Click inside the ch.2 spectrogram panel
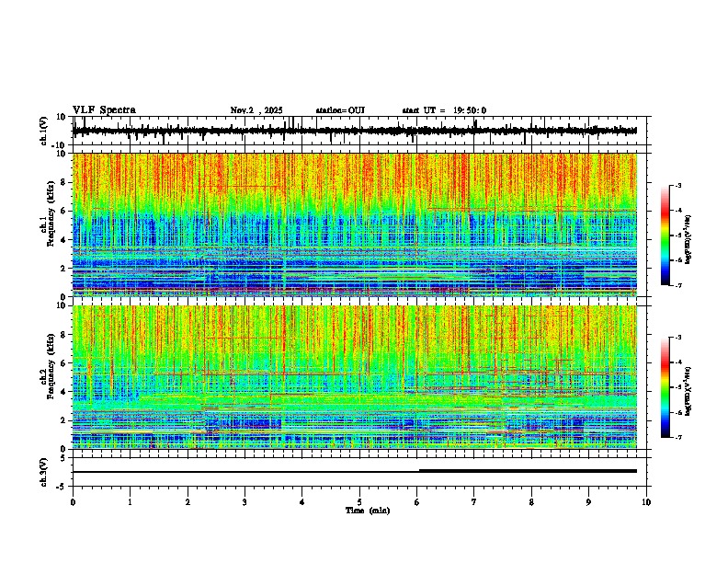 pyautogui.click(x=355, y=377)
